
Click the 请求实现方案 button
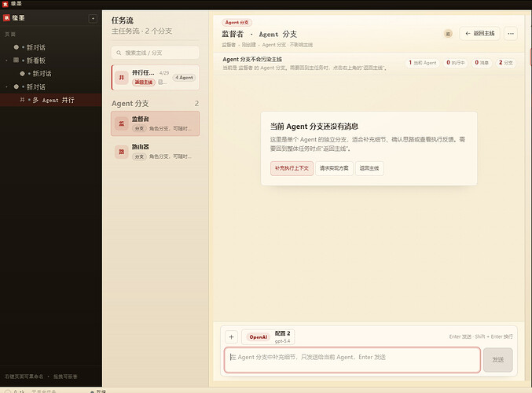[334, 168]
